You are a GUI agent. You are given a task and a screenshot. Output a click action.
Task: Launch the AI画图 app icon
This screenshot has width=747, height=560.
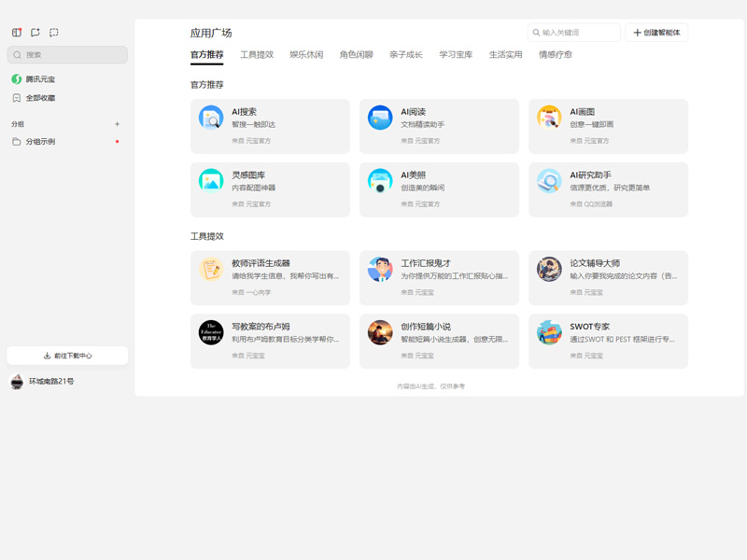click(x=549, y=118)
